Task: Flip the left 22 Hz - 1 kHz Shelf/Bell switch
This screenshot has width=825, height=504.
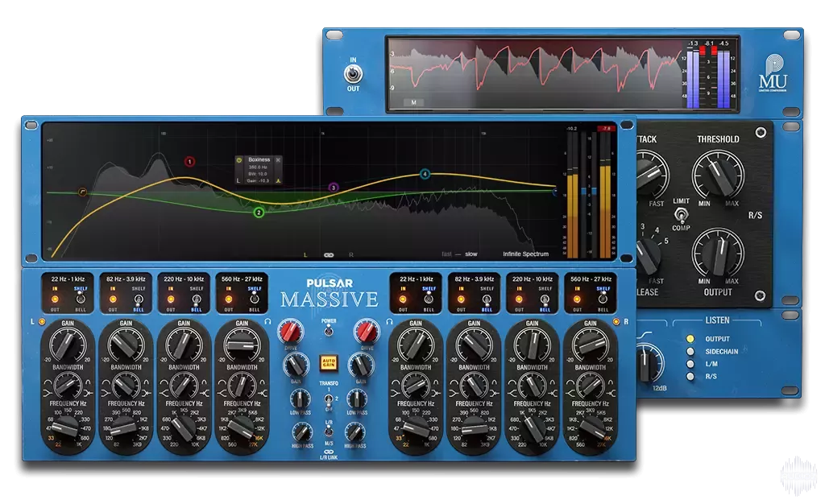Action: 80,299
